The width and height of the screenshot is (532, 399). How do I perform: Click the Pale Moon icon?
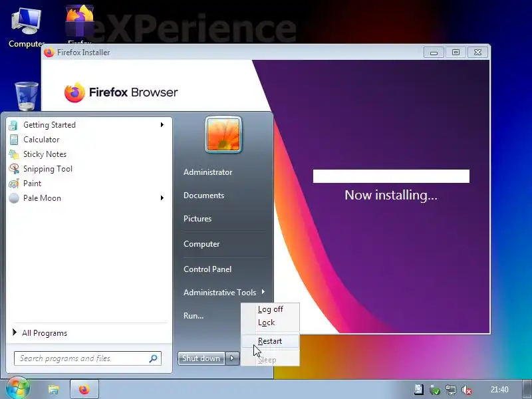pyautogui.click(x=14, y=198)
